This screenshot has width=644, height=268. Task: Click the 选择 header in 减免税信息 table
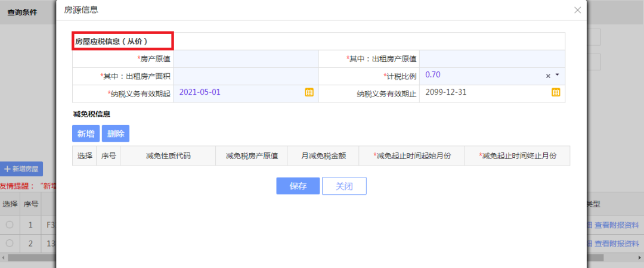pyautogui.click(x=84, y=156)
